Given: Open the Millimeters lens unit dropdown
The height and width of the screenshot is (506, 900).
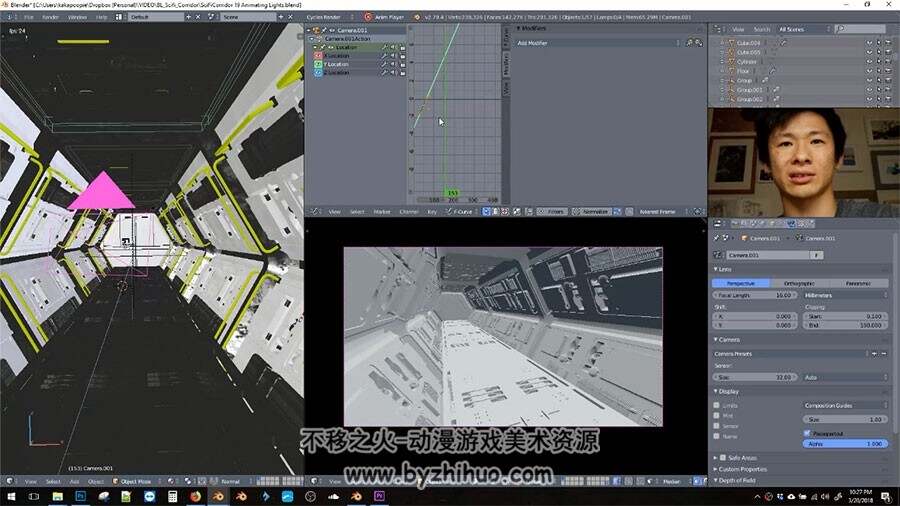Looking at the screenshot, I should click(845, 295).
